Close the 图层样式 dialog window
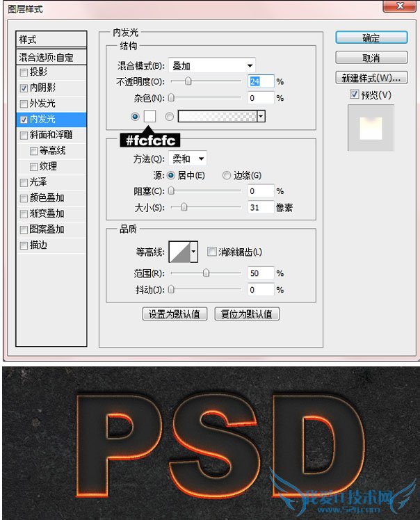 pyautogui.click(x=400, y=6)
